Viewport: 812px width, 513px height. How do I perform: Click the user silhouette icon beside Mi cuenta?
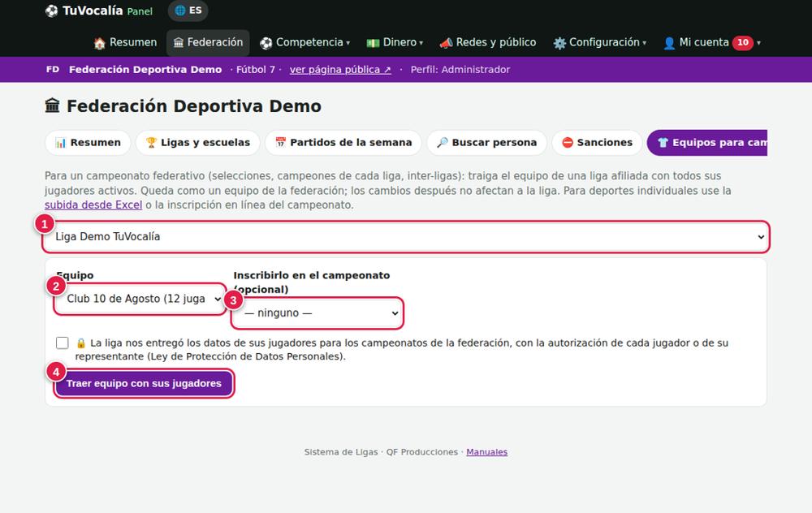point(669,43)
